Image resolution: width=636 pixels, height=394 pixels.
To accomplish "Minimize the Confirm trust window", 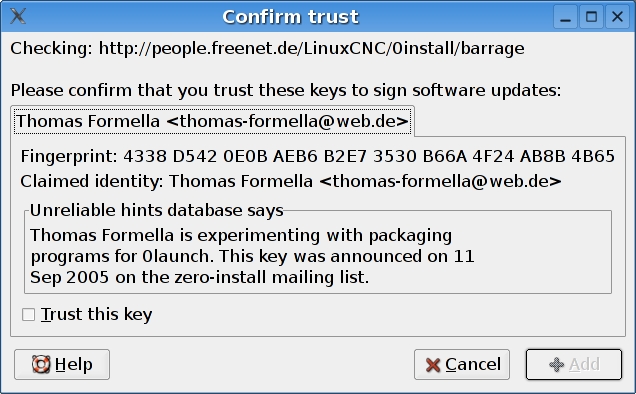I will coord(565,17).
